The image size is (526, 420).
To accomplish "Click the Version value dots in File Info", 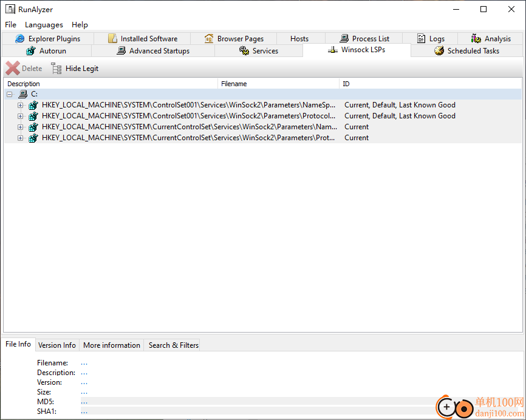I will 84,383.
